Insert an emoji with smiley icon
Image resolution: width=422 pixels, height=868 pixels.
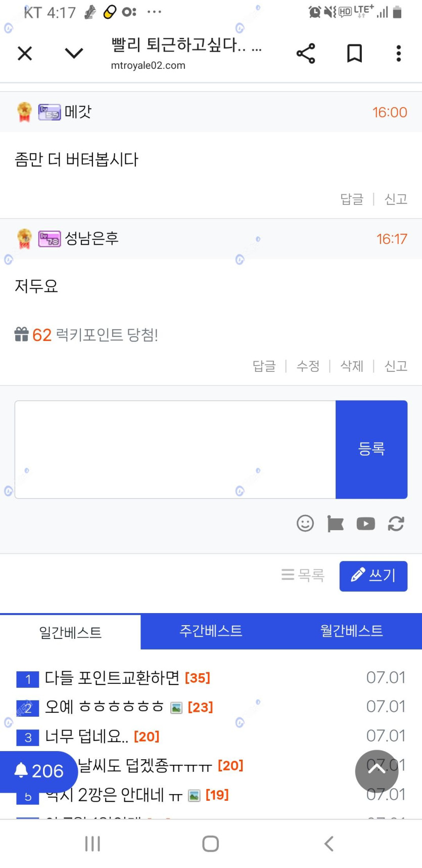tap(305, 523)
